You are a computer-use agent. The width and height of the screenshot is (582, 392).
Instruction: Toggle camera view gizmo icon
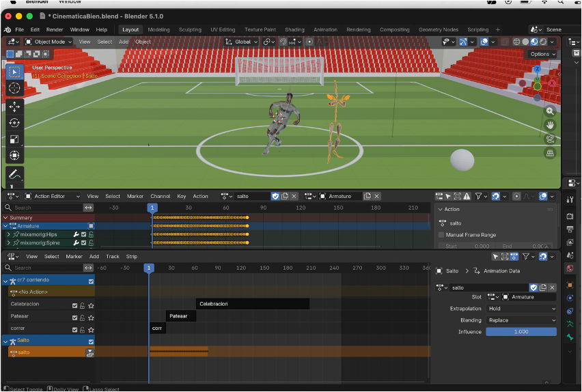point(550,139)
